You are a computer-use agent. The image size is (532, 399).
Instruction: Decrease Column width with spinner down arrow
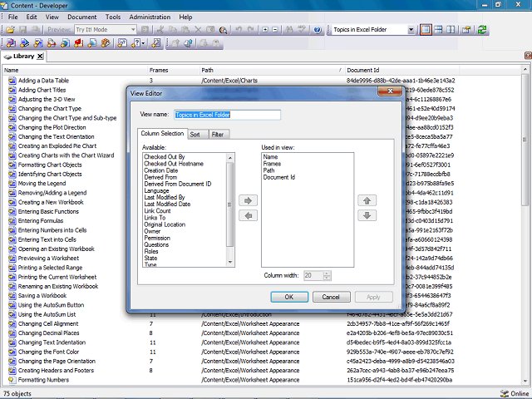point(327,278)
